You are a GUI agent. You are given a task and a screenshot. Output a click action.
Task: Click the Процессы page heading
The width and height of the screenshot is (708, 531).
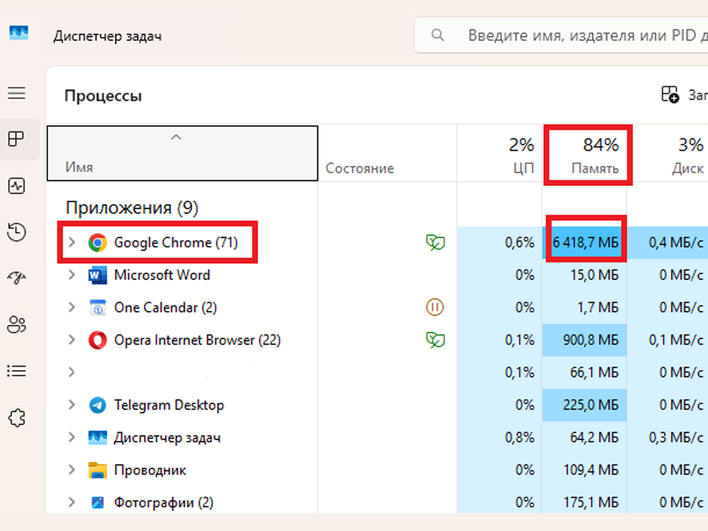pyautogui.click(x=103, y=96)
